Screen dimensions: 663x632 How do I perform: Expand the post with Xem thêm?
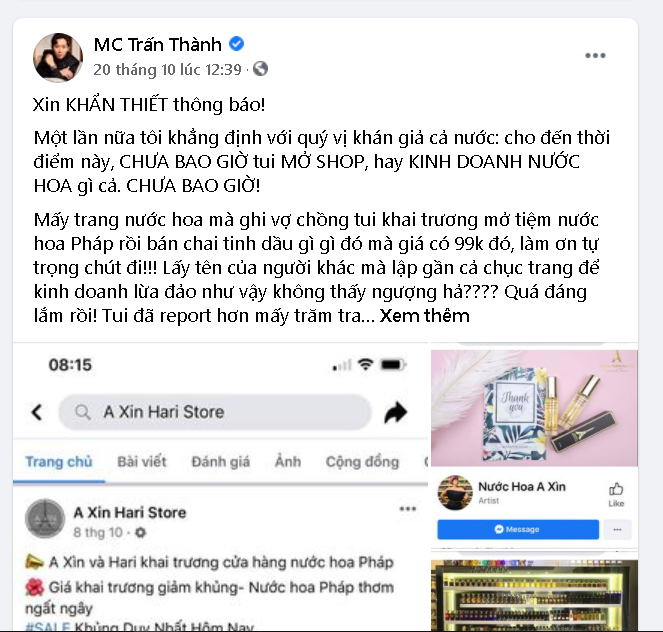point(425,315)
